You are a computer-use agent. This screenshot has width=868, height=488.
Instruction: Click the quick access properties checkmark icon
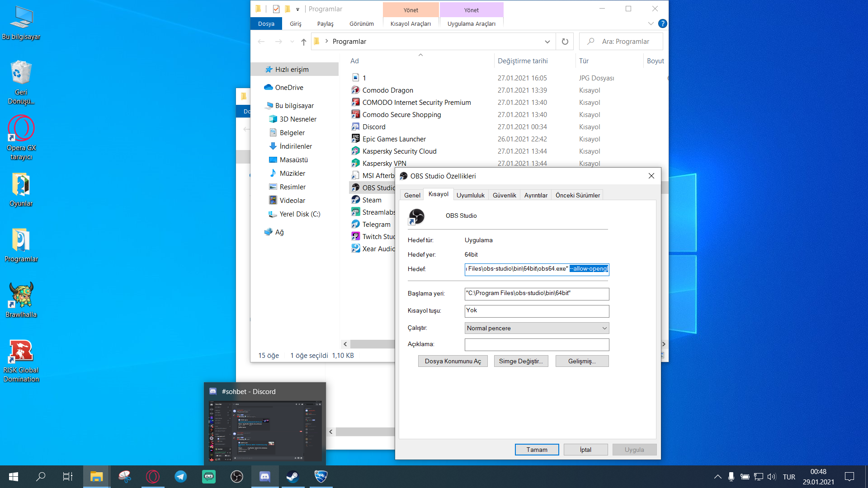276,9
